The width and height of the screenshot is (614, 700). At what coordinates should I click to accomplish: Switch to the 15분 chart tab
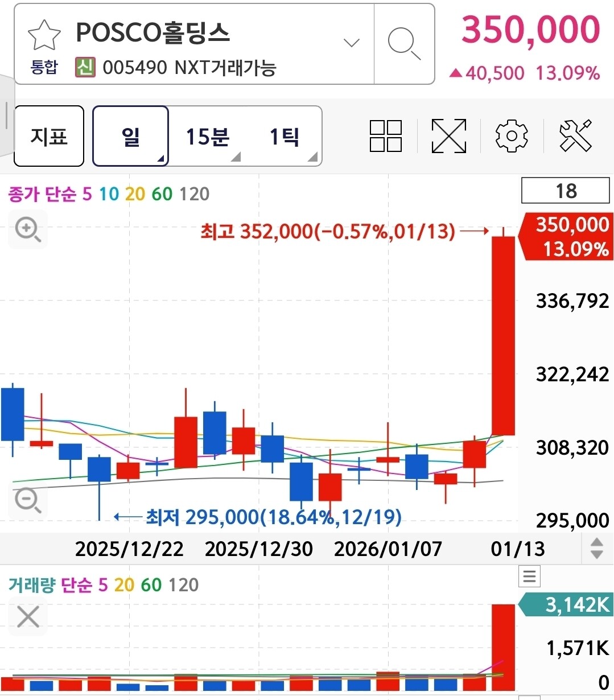click(x=207, y=137)
